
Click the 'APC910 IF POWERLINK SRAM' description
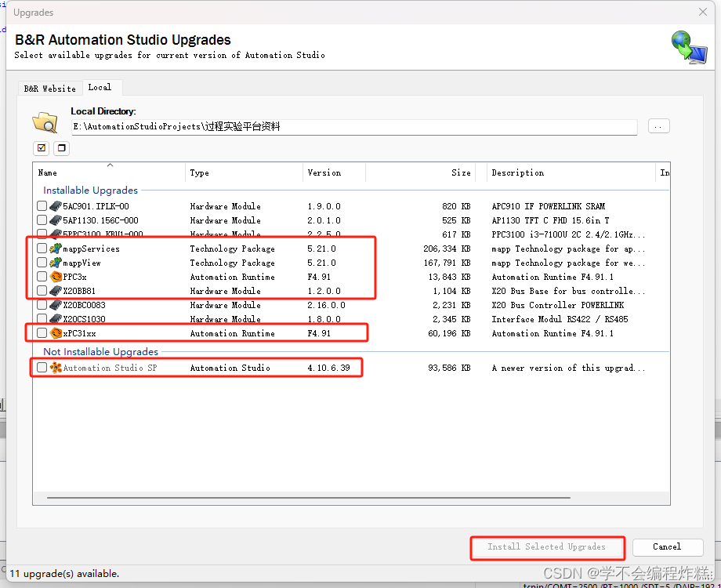[548, 206]
